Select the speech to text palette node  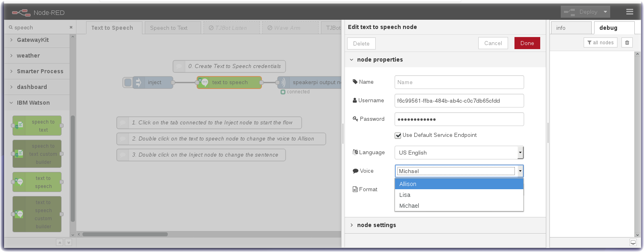[x=37, y=126]
